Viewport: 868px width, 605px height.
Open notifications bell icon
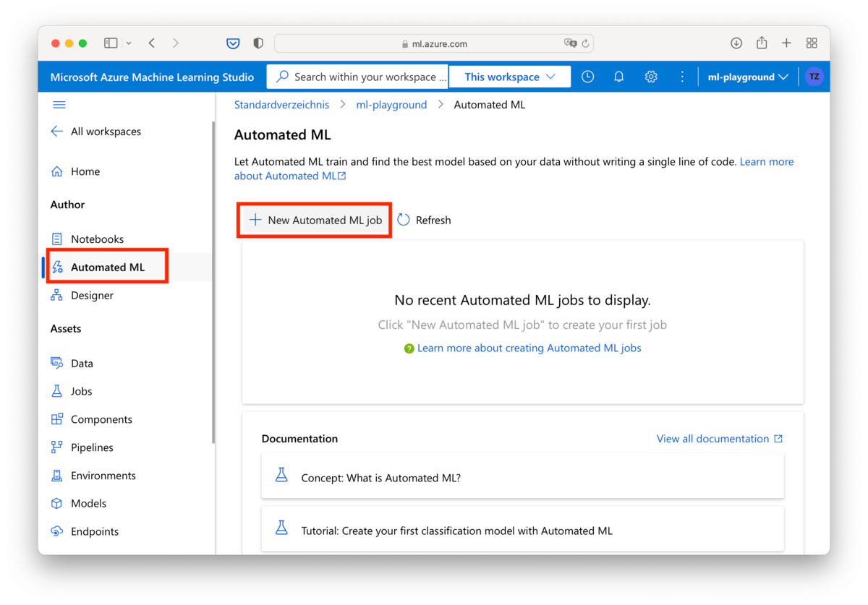[619, 77]
